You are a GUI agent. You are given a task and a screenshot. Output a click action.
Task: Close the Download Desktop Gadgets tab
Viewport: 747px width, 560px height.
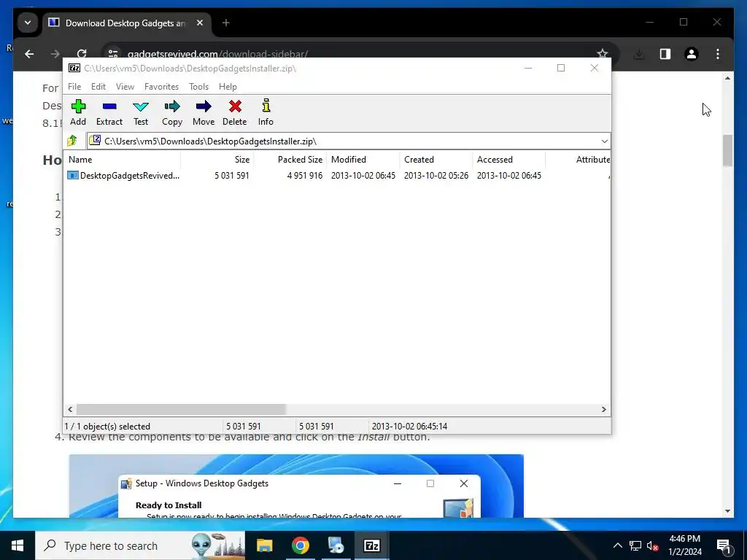click(200, 23)
